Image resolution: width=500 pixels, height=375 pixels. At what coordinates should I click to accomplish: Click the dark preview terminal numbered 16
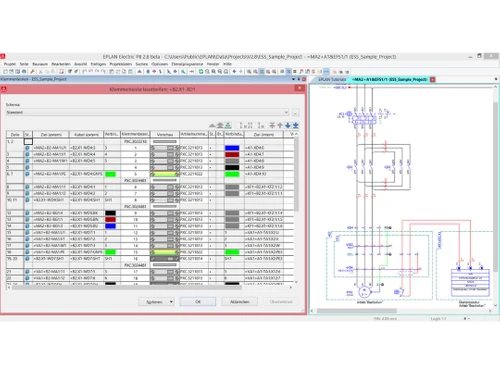coord(165,259)
